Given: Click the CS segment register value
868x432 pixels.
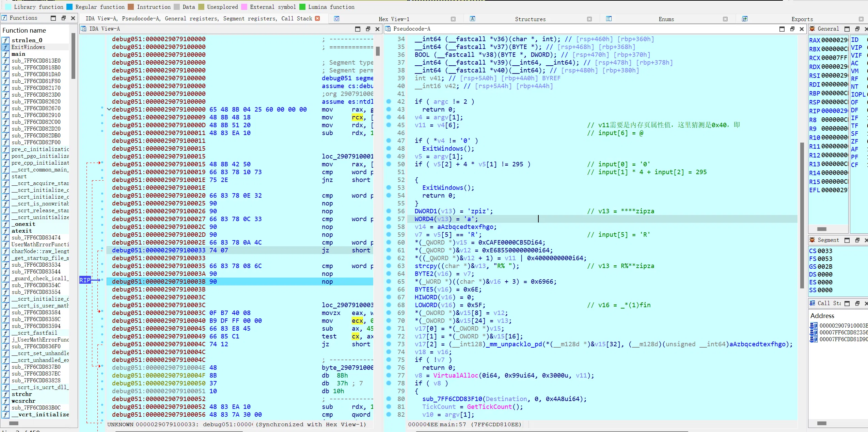Looking at the screenshot, I should pos(825,251).
